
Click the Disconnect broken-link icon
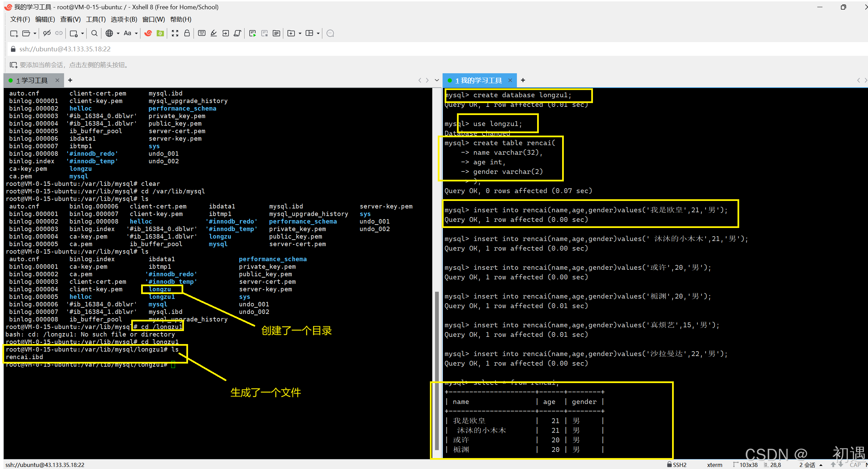click(x=47, y=33)
